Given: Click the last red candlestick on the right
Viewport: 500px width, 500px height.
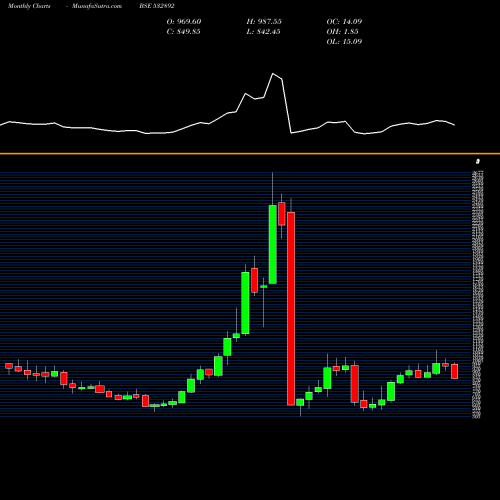Looking at the screenshot, I should [455, 371].
